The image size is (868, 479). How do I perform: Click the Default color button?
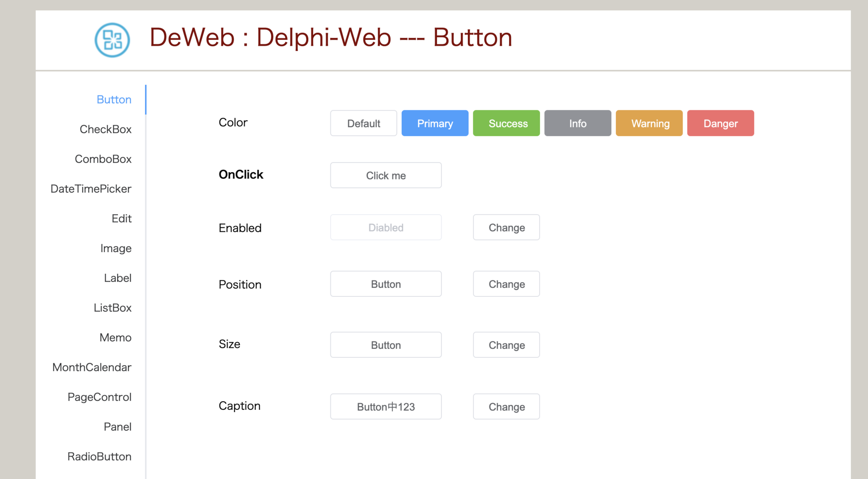click(363, 123)
